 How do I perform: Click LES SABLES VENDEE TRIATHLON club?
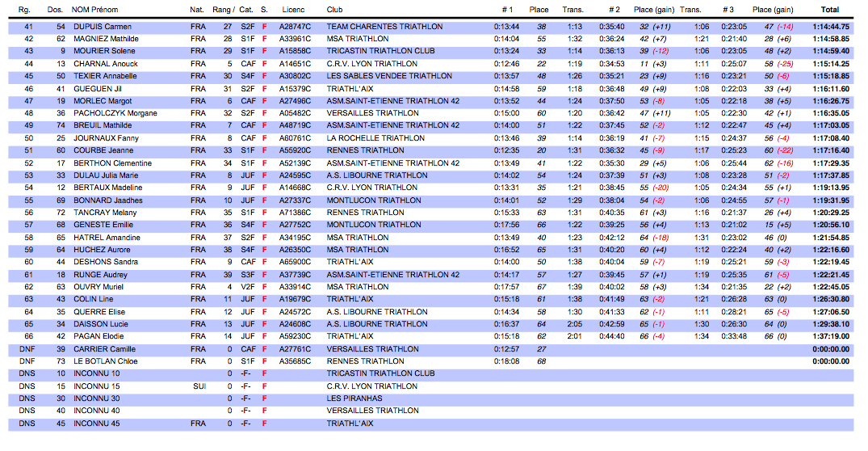[389, 76]
